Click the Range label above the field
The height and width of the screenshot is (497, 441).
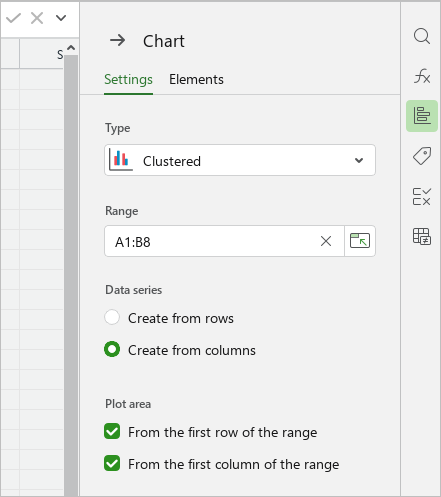pos(121,211)
